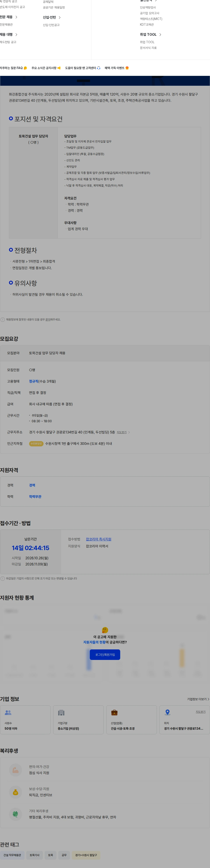Click the 포지션 및 자격요건 bullet icon
The image size is (210, 868).
click(x=11, y=119)
